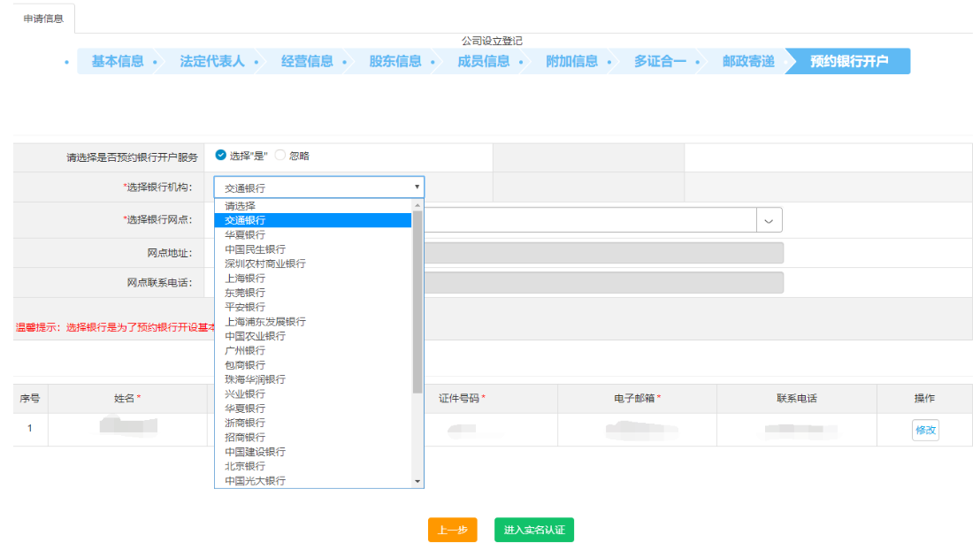Viewport: 980px width, 550px height.
Task: Open the 选择银行机构 dropdown arrow
Action: (417, 187)
